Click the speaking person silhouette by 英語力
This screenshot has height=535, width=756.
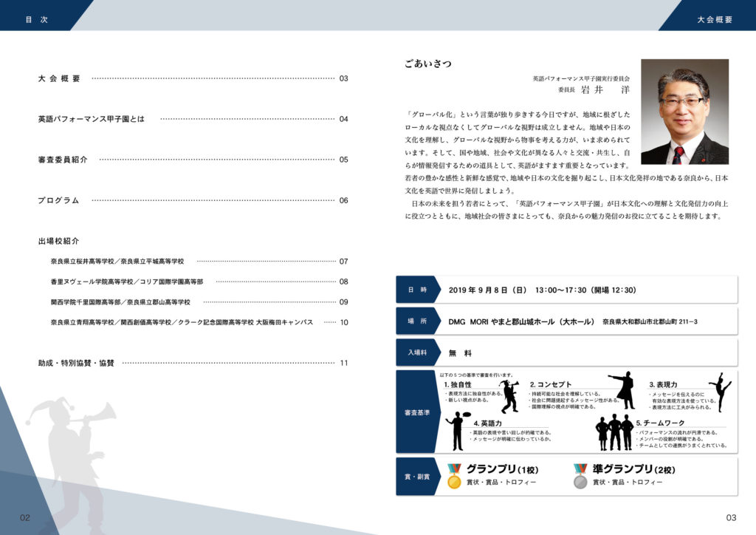pos(458,431)
